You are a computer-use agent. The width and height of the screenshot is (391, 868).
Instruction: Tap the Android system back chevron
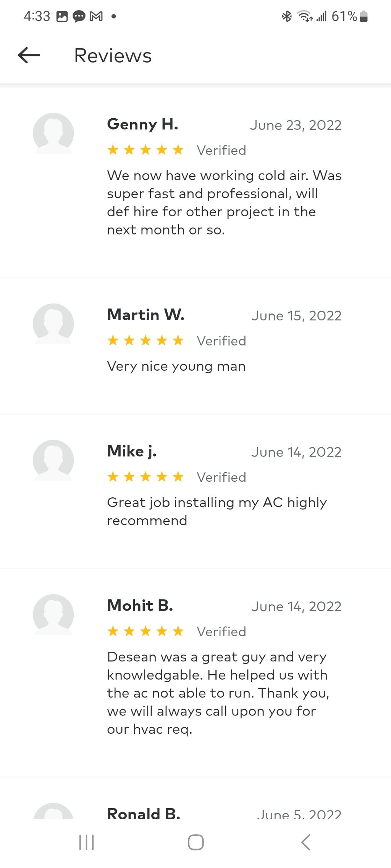point(305,842)
